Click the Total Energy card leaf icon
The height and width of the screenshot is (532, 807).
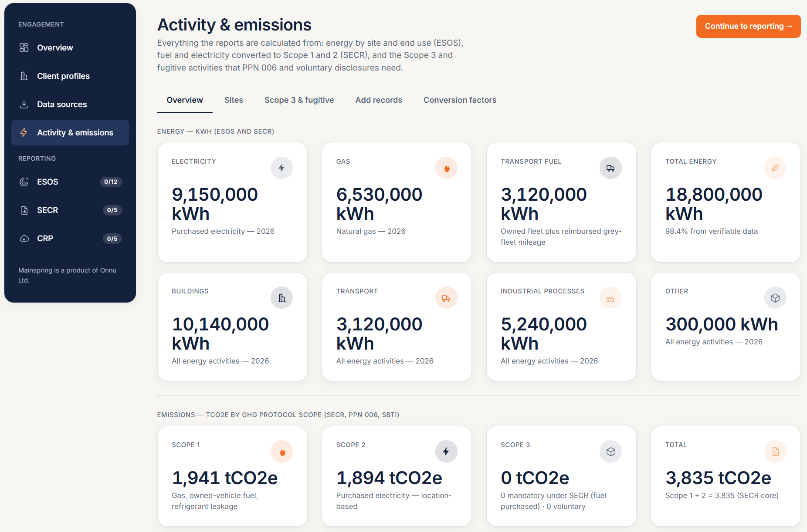(775, 168)
